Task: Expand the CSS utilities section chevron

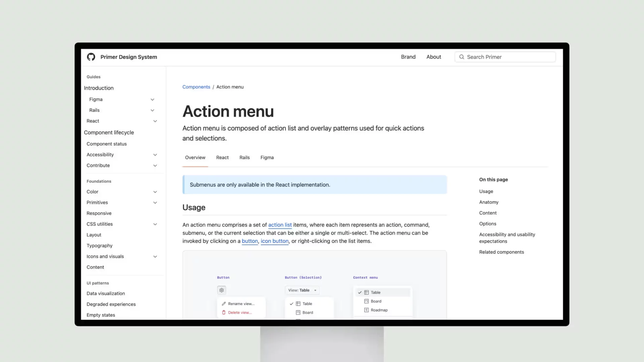Action: [155, 224]
